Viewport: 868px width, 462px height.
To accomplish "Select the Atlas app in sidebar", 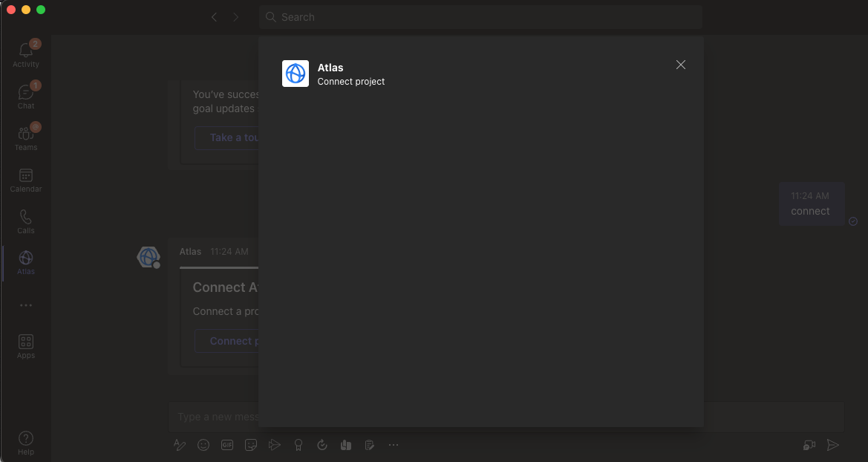I will [x=25, y=263].
